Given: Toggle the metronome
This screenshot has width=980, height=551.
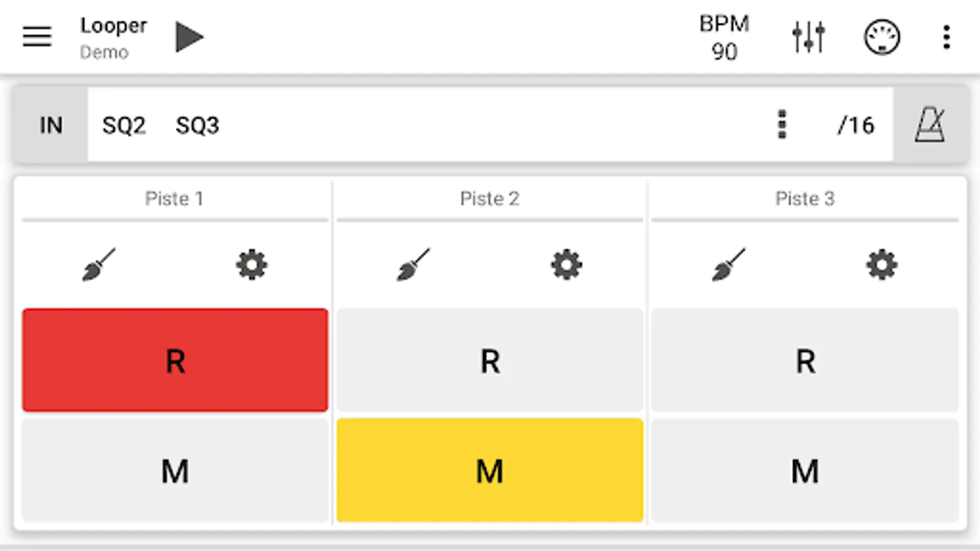Looking at the screenshot, I should (930, 125).
